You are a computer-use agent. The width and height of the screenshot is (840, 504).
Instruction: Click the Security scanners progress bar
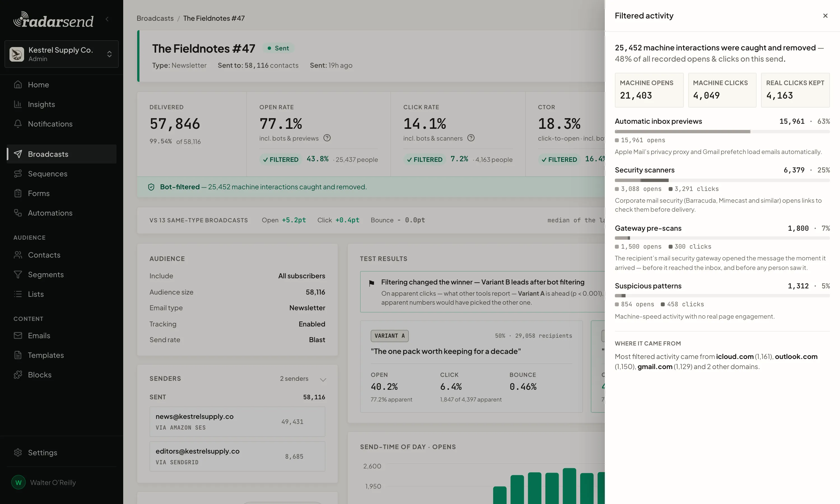click(722, 180)
